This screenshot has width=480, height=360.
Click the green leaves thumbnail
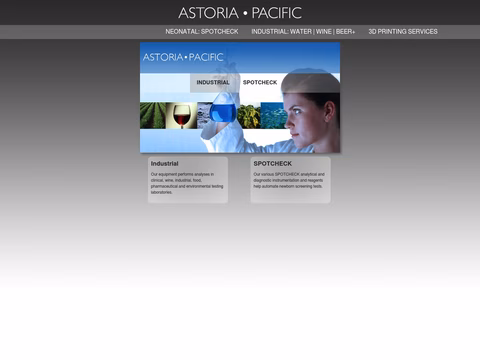pos(248,116)
